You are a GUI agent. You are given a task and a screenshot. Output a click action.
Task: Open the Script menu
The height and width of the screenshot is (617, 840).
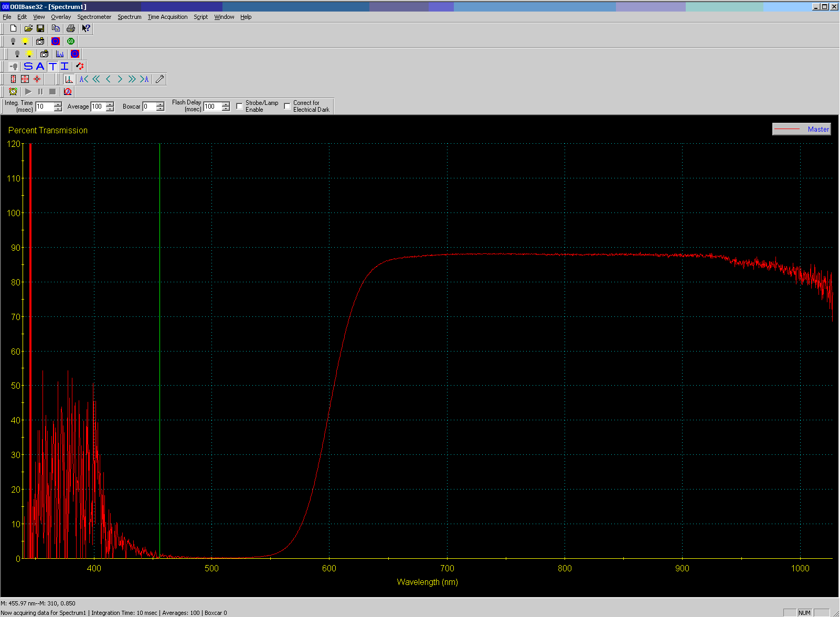[201, 17]
